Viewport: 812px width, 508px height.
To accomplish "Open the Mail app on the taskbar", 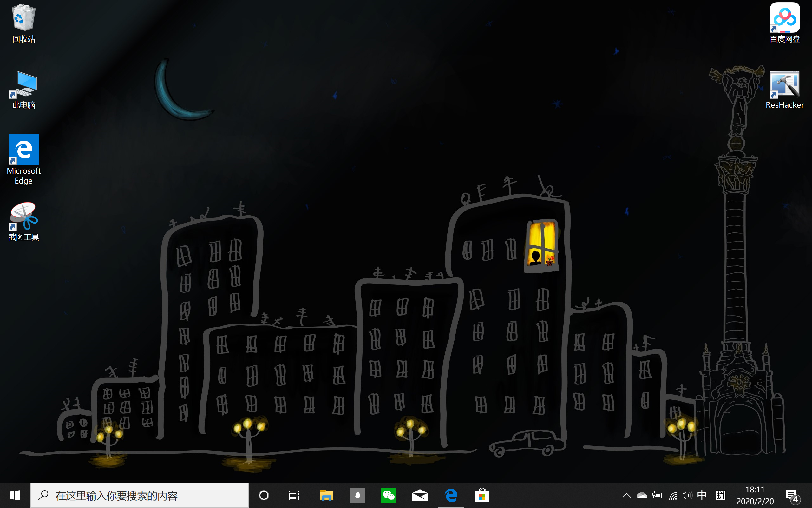I will click(x=420, y=495).
